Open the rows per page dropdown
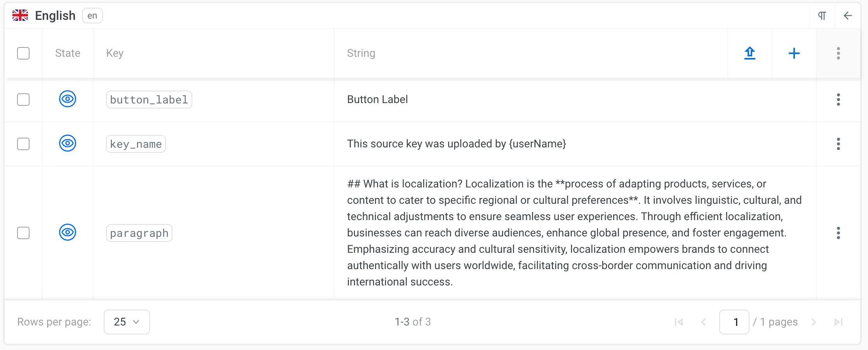Screen dimensions: 868x350 coord(126,322)
